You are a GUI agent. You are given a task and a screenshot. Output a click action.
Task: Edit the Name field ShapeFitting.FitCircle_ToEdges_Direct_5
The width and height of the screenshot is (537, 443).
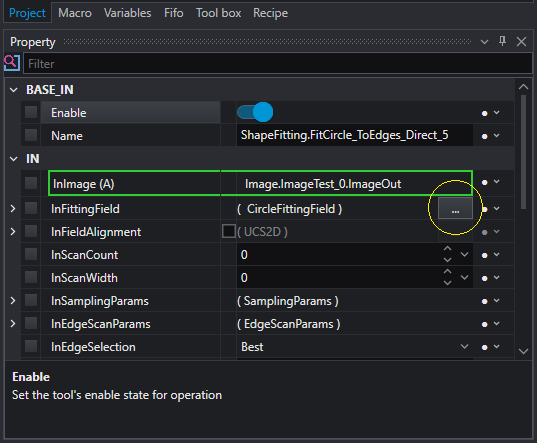click(x=354, y=135)
